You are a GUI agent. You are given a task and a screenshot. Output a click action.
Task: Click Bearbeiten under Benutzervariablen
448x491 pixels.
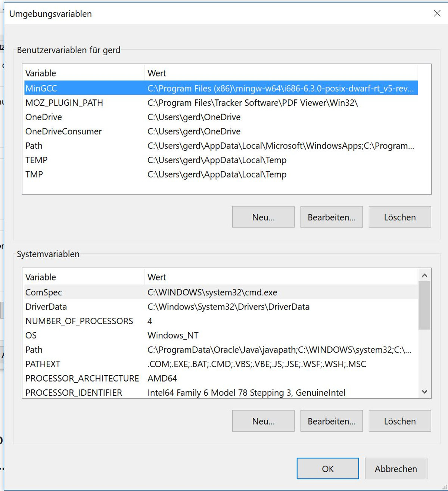(x=331, y=217)
